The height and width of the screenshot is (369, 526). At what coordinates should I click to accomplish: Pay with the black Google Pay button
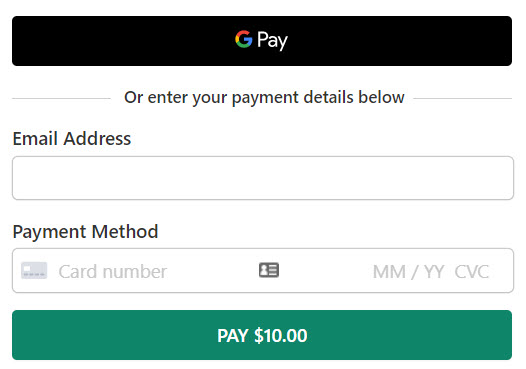[x=262, y=41]
